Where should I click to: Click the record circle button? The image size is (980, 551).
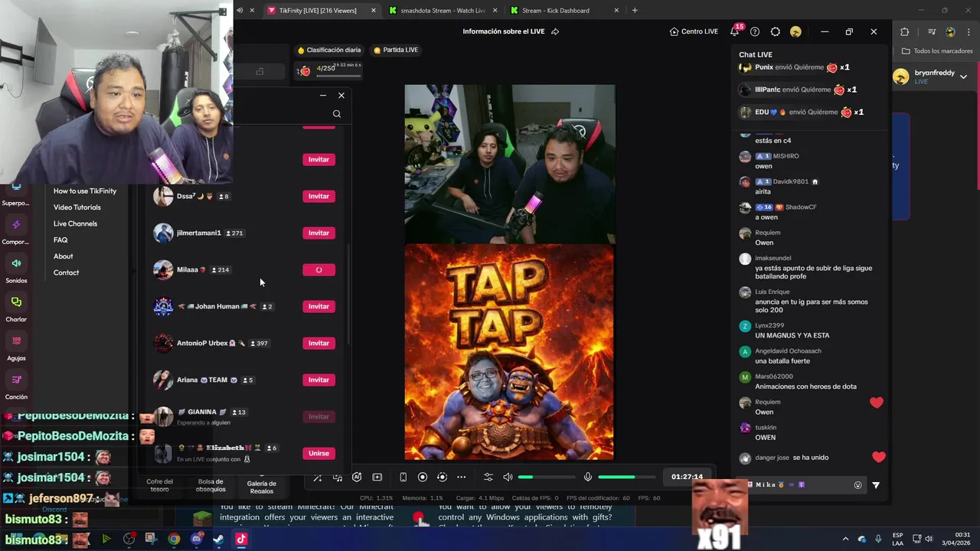pyautogui.click(x=423, y=477)
